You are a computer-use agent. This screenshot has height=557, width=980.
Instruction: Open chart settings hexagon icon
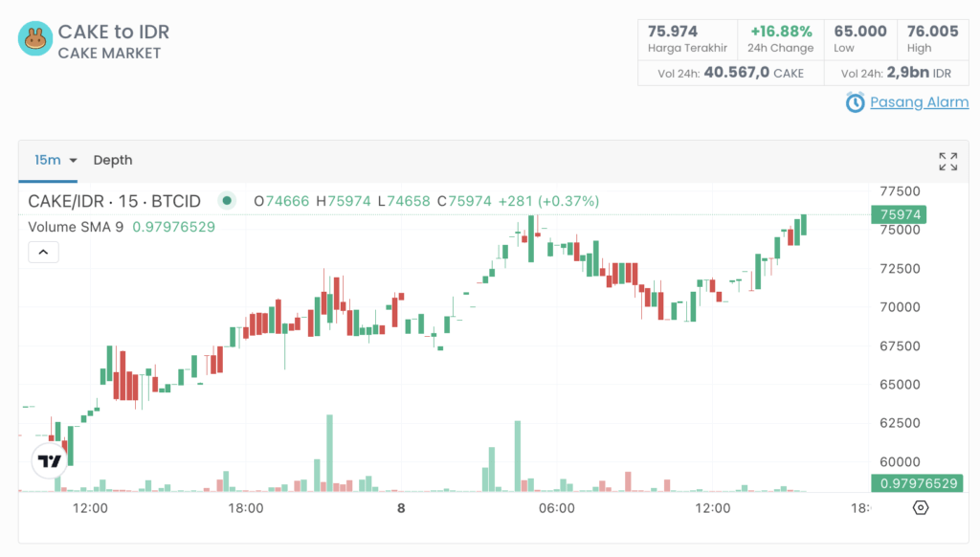(921, 508)
